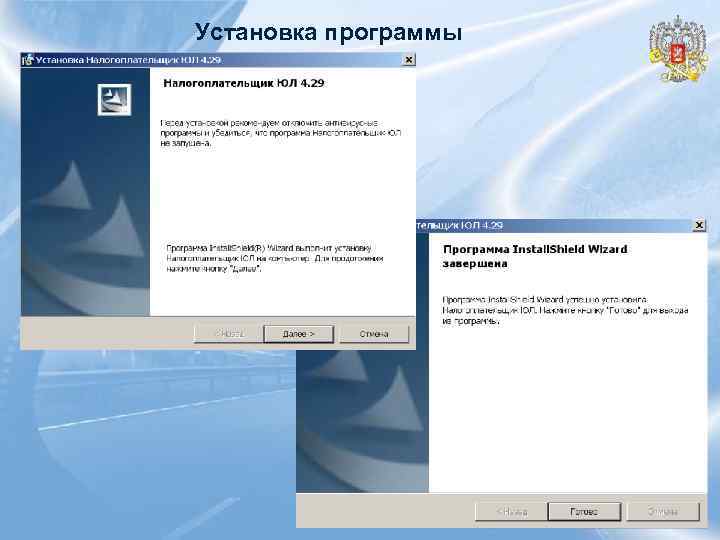Click installer icon in first window title bar
The height and width of the screenshot is (540, 720).
(x=28, y=60)
